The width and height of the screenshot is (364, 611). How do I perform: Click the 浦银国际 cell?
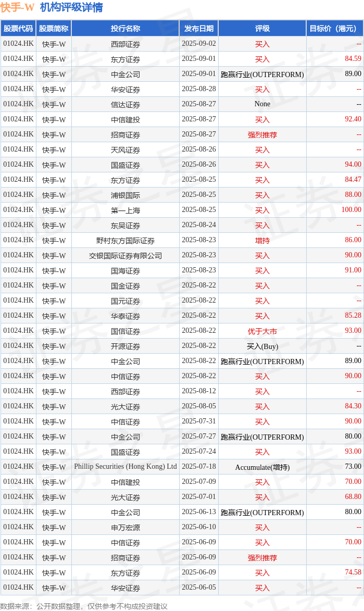coord(125,195)
